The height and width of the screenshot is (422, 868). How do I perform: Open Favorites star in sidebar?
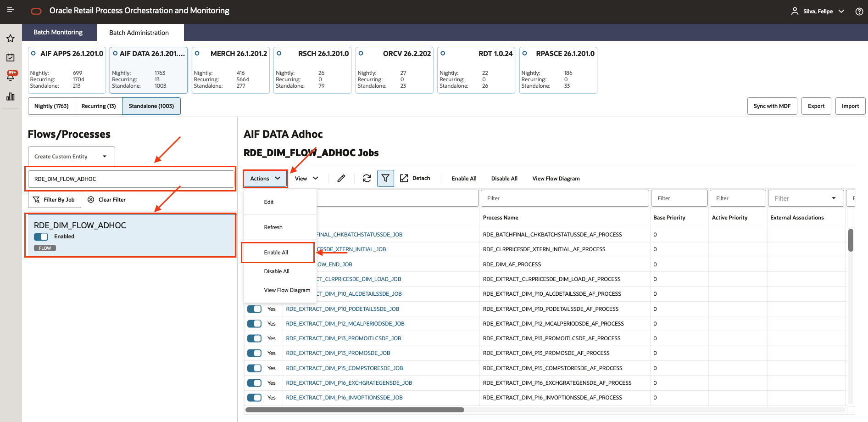coord(11,39)
